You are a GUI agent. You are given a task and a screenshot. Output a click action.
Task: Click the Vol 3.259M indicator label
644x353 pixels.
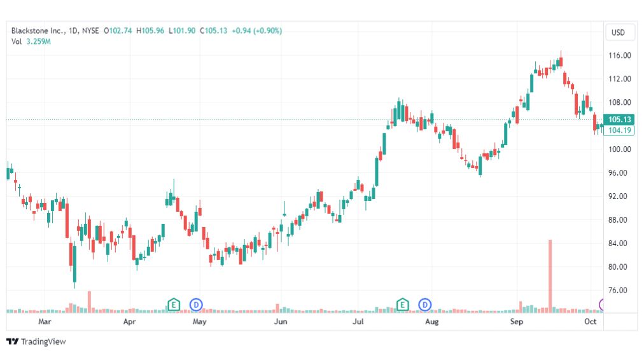(31, 41)
